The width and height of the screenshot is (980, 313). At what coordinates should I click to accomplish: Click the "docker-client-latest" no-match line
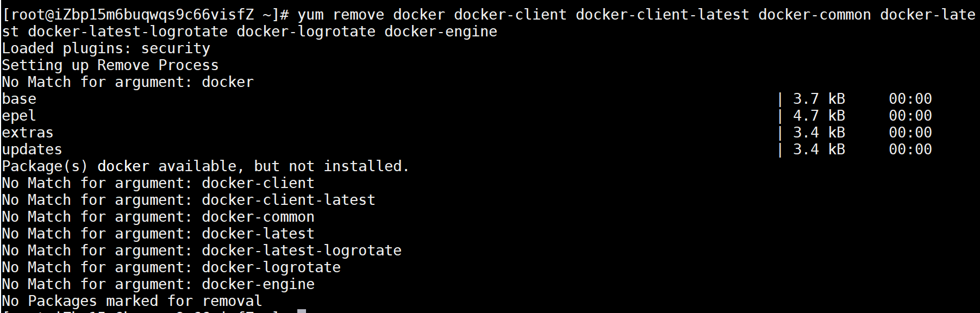point(188,200)
